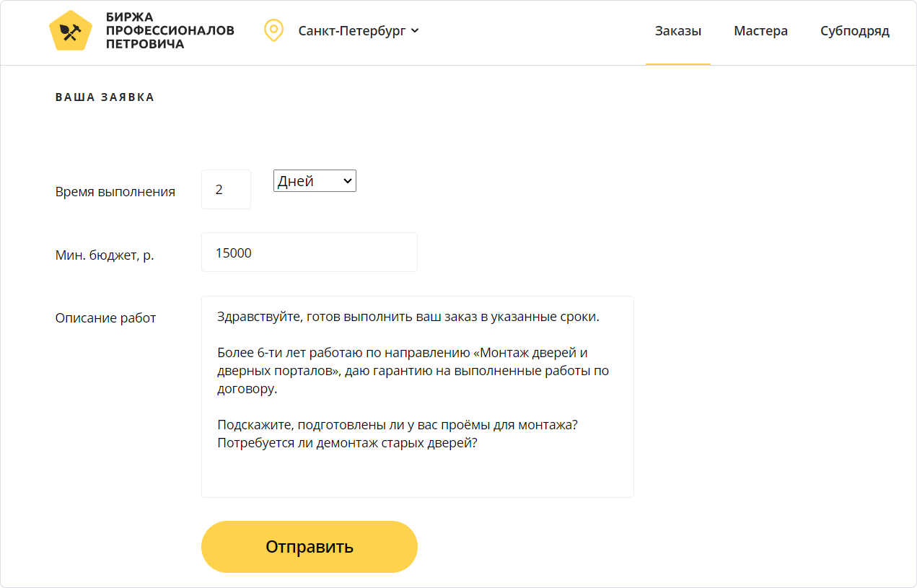The height and width of the screenshot is (588, 917).
Task: Click the yellow location pin icon
Action: pos(273,31)
